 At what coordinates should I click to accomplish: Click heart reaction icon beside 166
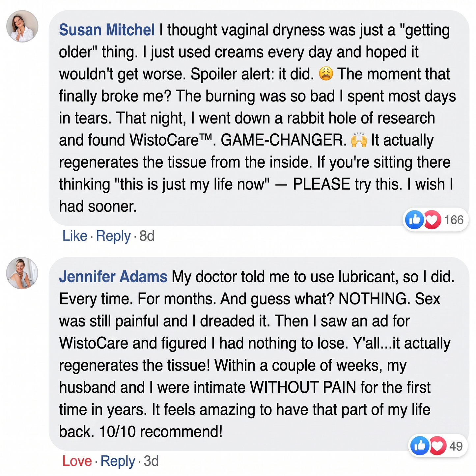(x=432, y=219)
